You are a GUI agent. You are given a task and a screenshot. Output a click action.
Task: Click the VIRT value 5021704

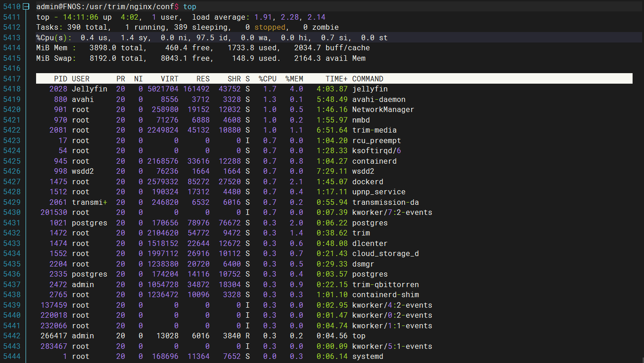point(163,89)
